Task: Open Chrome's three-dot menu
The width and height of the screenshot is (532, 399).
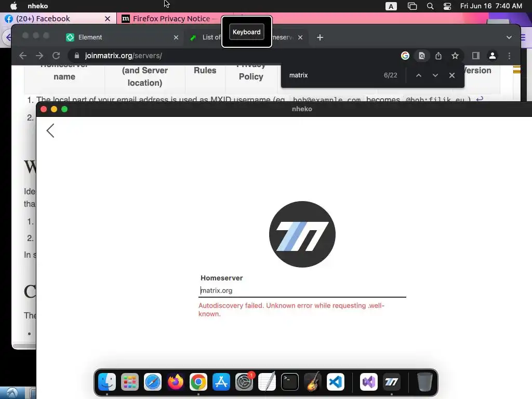Action: pos(509,56)
